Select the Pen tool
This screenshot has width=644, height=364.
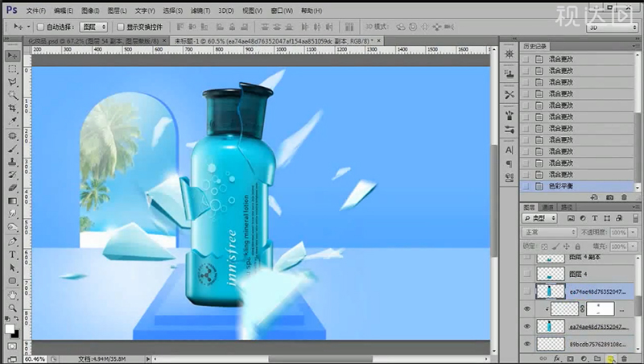(12, 241)
